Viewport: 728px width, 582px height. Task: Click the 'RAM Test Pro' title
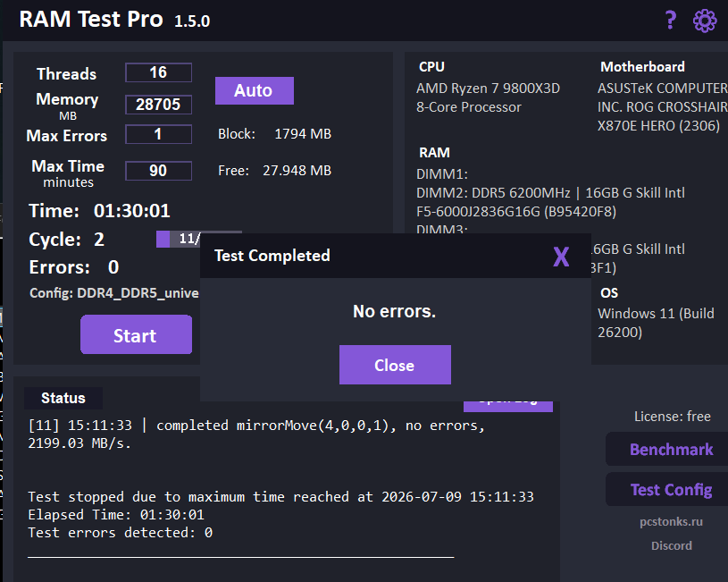[91, 20]
